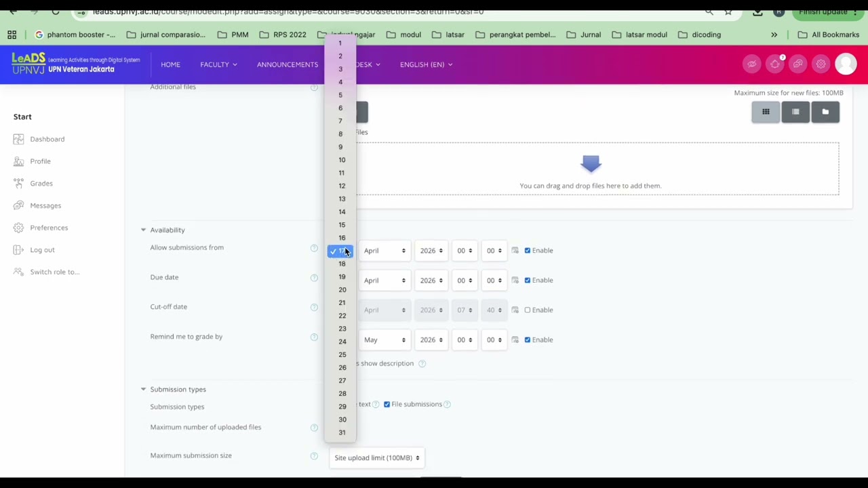This screenshot has height=488, width=868.
Task: Choose day 31 from the day list
Action: coord(340,433)
